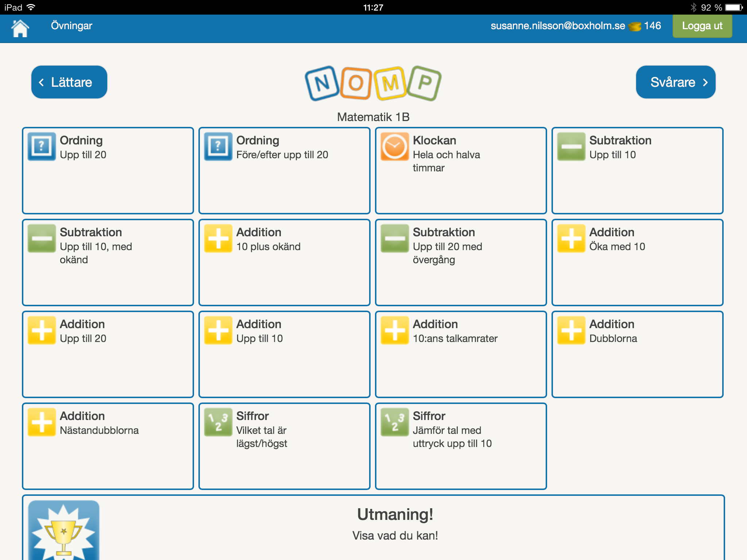Screen dimensions: 747x560
Task: Tap the Siffror Jämför tal number icon
Action: pos(394,422)
